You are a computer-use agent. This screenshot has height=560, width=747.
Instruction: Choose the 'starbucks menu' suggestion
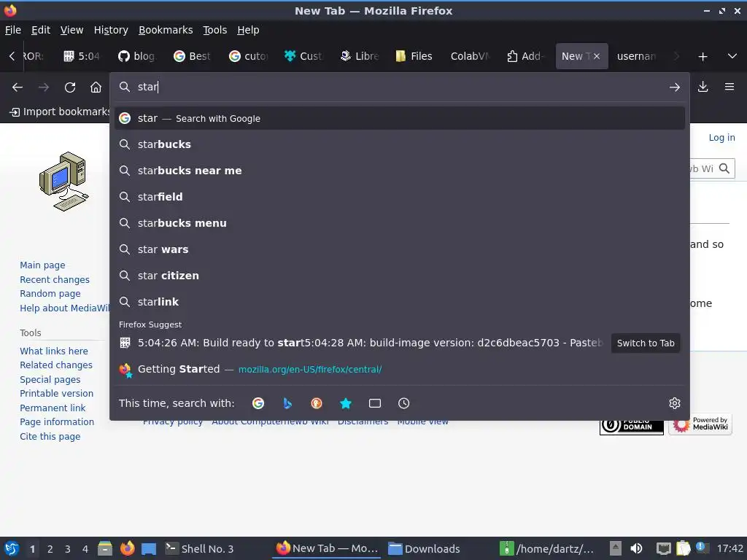tap(400, 223)
